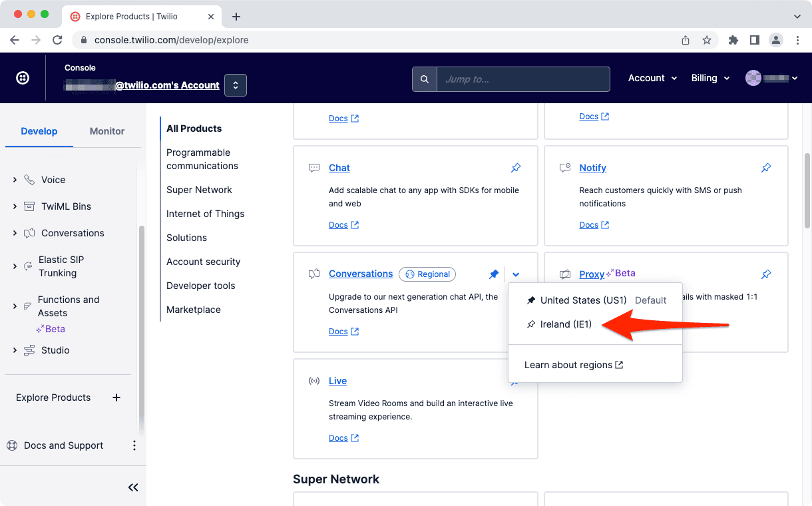
Task: Click the search magnifier icon
Action: click(425, 79)
